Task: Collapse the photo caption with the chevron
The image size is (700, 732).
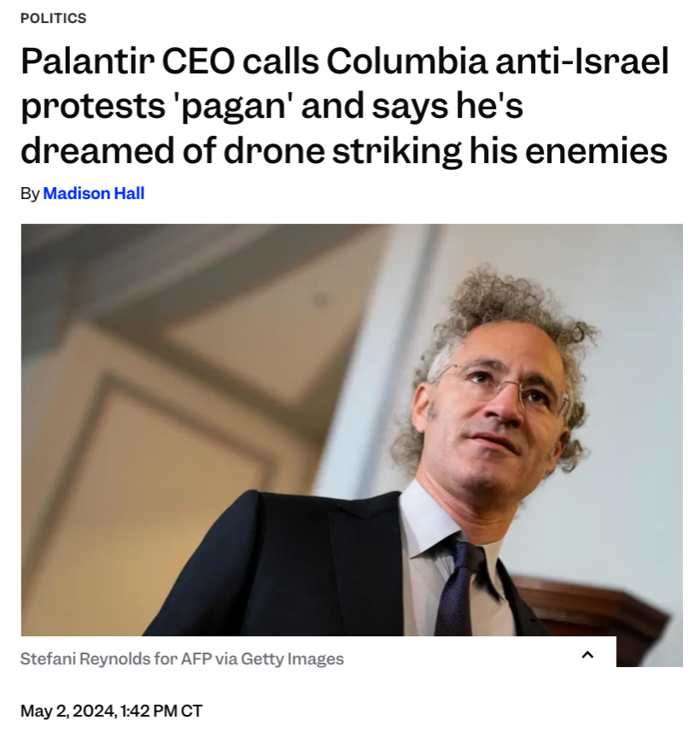Action: (x=587, y=655)
